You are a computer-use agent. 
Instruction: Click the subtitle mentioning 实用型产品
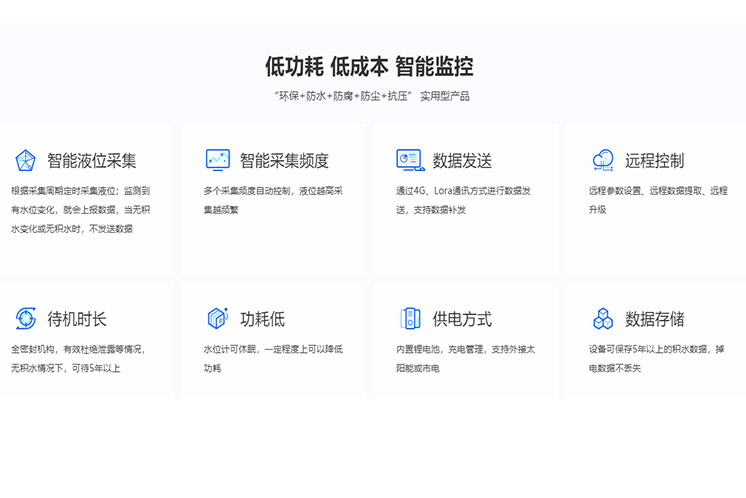tap(371, 97)
